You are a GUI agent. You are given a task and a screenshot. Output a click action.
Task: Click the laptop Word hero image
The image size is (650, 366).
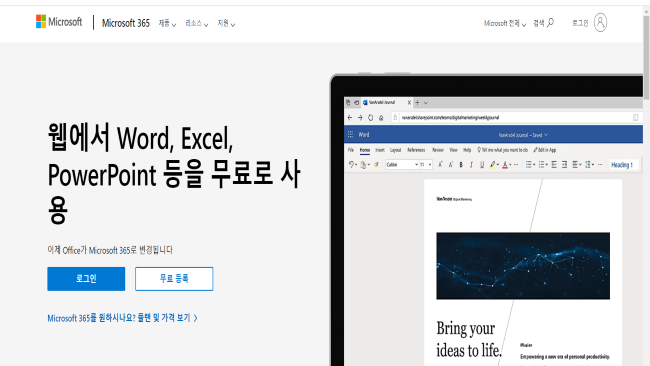coord(486,220)
